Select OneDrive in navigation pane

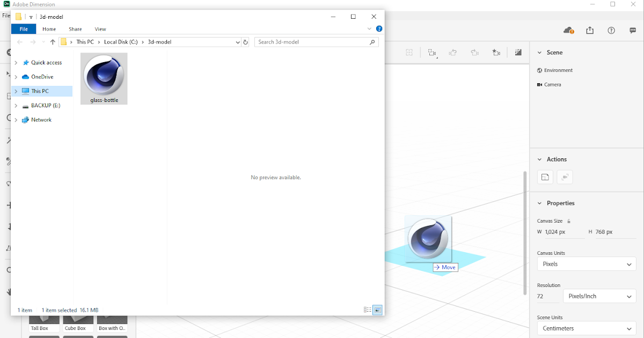point(42,77)
